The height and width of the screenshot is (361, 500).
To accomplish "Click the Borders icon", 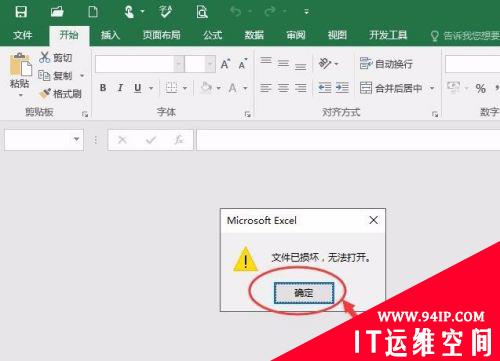I will [171, 88].
